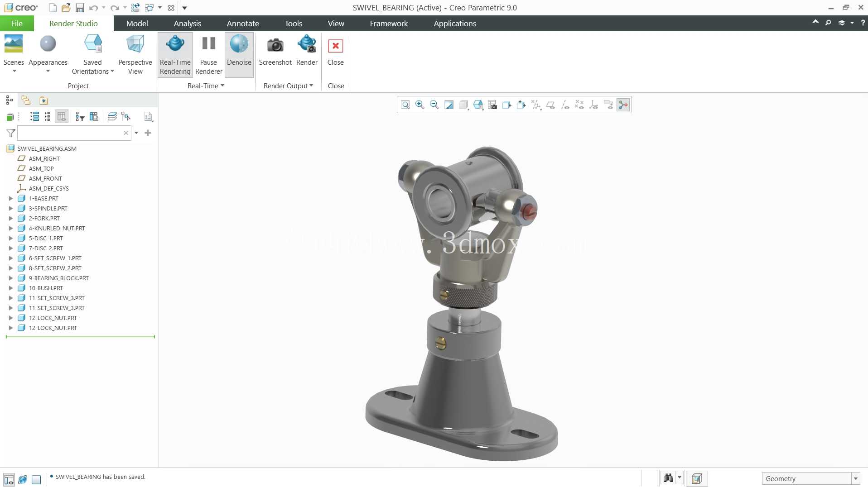Click Refit zoom icon in graphics toolbar
The height and width of the screenshot is (487, 868).
(x=405, y=105)
